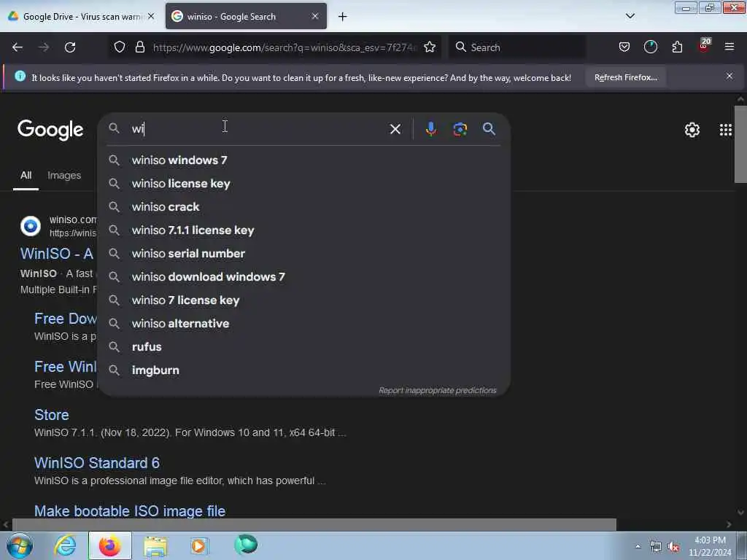Image resolution: width=747 pixels, height=560 pixels.
Task: Bookmark this page with the star icon
Action: click(430, 47)
